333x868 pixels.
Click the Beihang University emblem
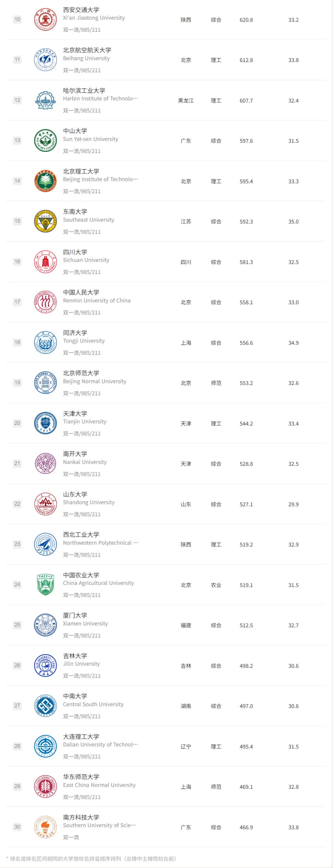coord(45,60)
